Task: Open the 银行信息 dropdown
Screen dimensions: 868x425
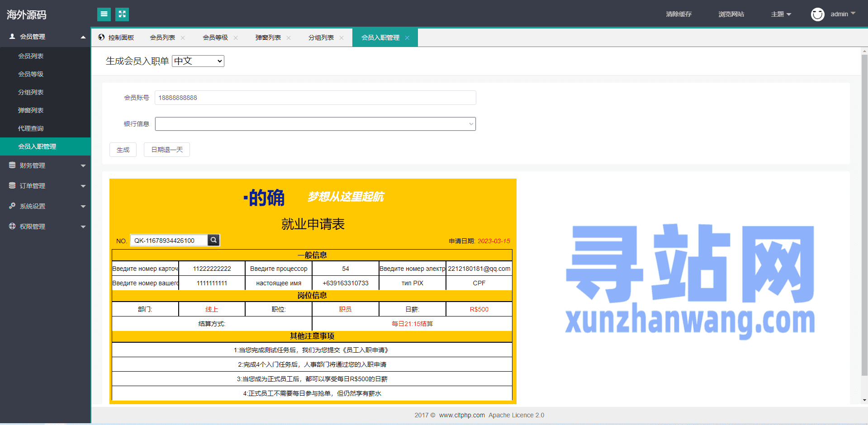Action: (315, 124)
